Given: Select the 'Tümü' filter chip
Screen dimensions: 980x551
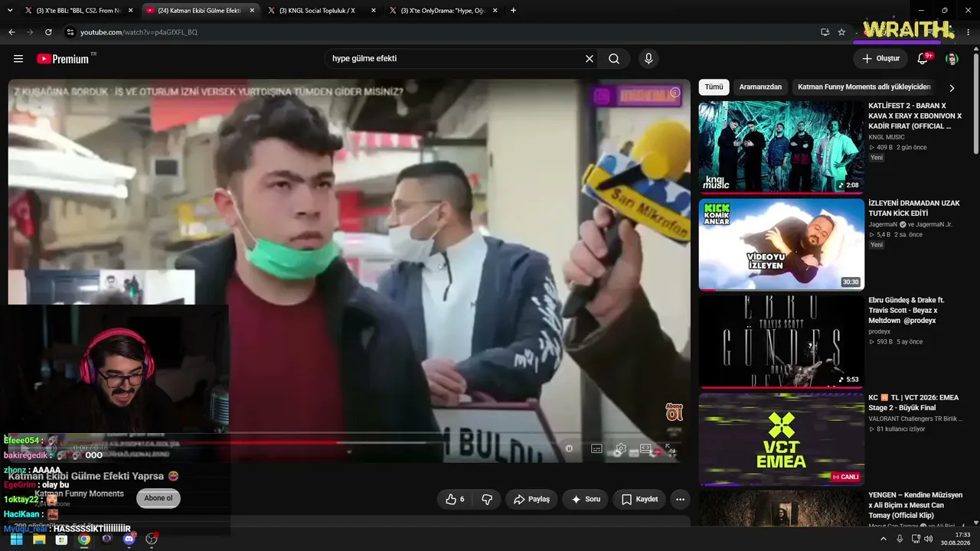Looking at the screenshot, I should coord(714,87).
